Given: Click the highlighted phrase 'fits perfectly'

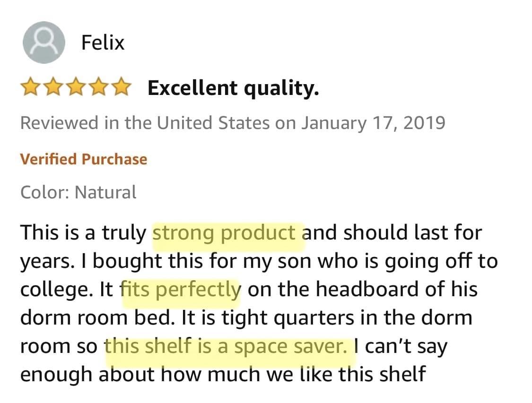Looking at the screenshot, I should point(181,290).
